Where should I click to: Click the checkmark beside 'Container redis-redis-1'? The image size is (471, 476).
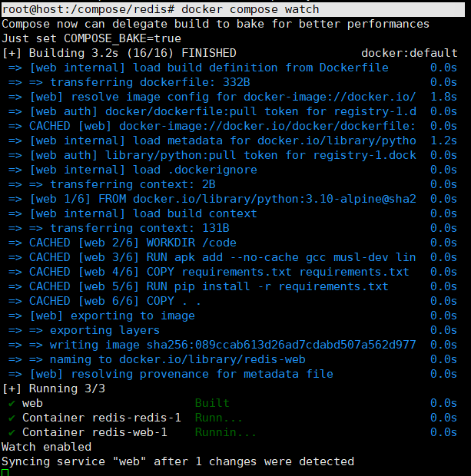[12, 418]
